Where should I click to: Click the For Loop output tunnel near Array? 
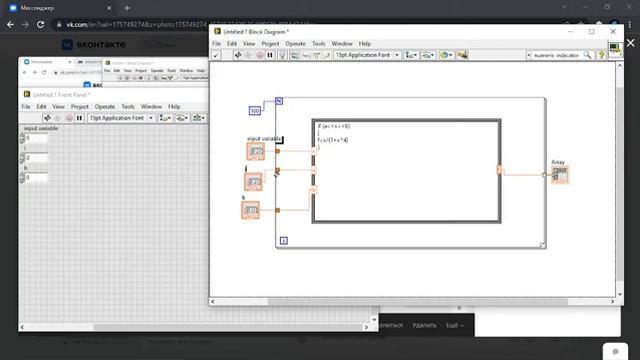[x=544, y=175]
